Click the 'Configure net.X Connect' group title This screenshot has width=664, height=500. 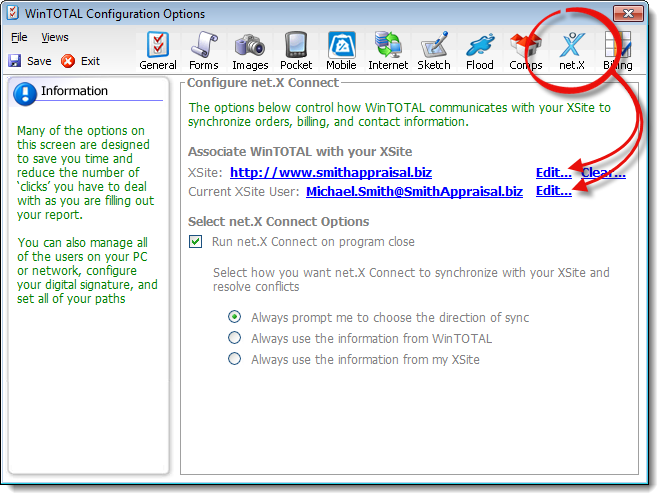[x=263, y=83]
